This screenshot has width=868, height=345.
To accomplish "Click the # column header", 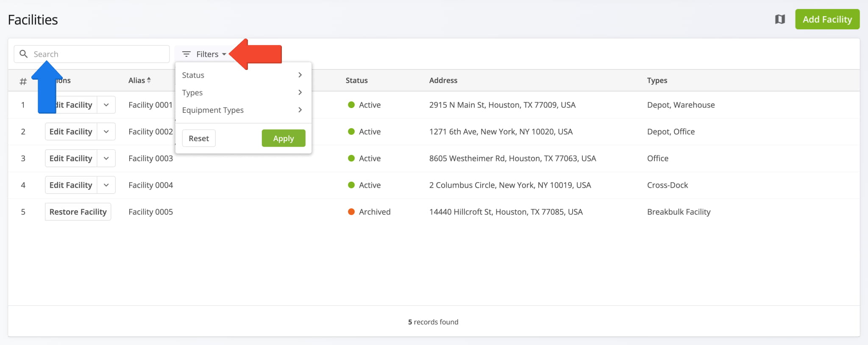I will point(23,81).
